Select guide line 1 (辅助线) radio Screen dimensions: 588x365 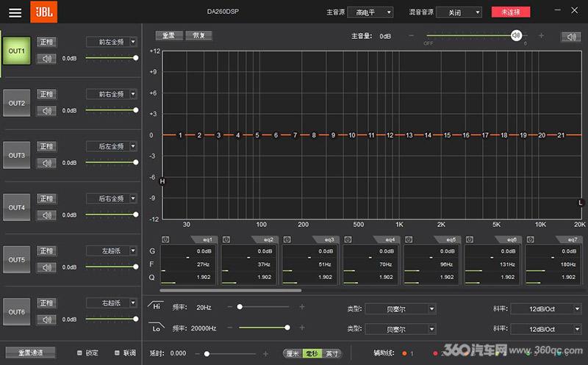pos(404,353)
